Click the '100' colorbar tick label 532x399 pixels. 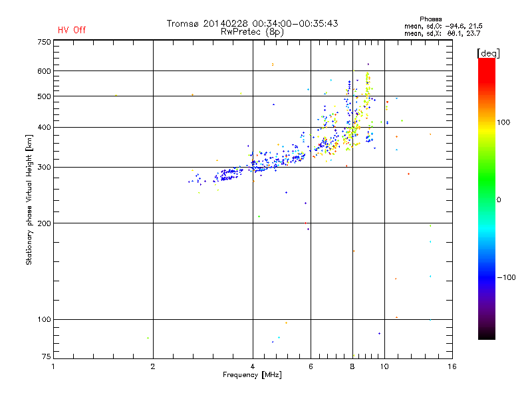pyautogui.click(x=503, y=122)
